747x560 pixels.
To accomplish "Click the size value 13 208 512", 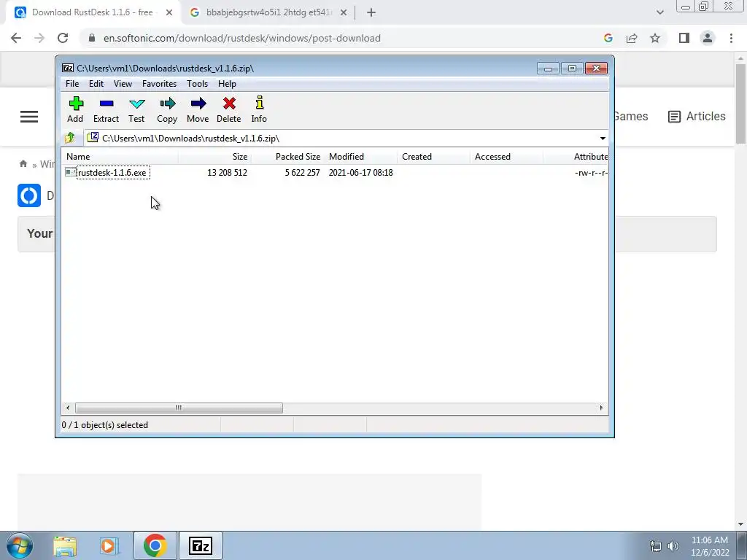I will (228, 173).
